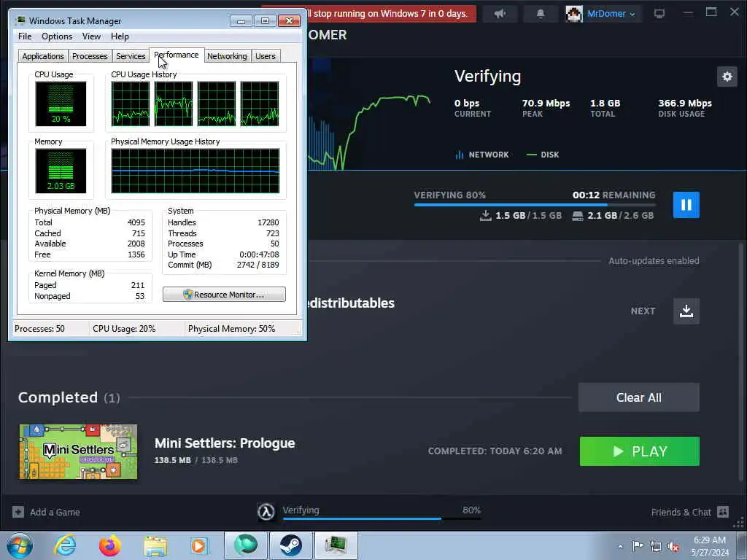747x560 pixels.
Task: Open the Steam downloads settings gear
Action: (727, 77)
